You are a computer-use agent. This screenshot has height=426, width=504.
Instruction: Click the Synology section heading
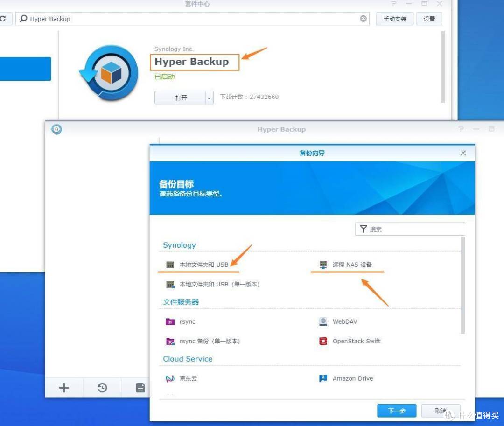(179, 245)
